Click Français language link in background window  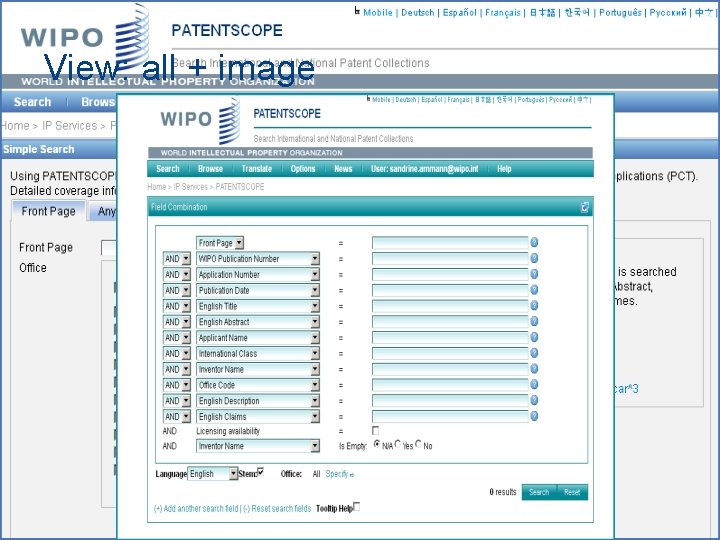point(503,13)
